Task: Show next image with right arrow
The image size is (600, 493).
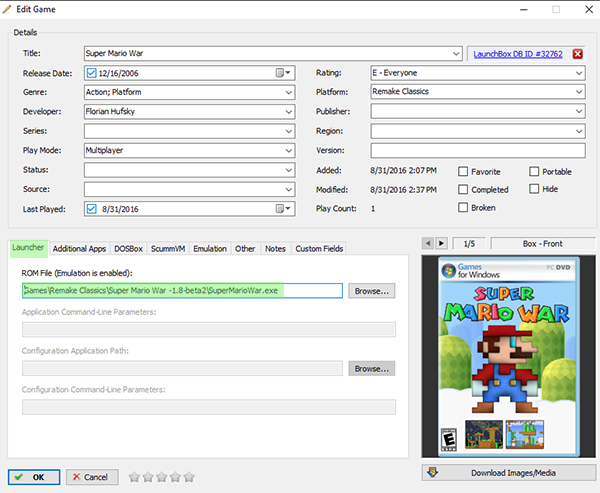Action: (x=441, y=243)
